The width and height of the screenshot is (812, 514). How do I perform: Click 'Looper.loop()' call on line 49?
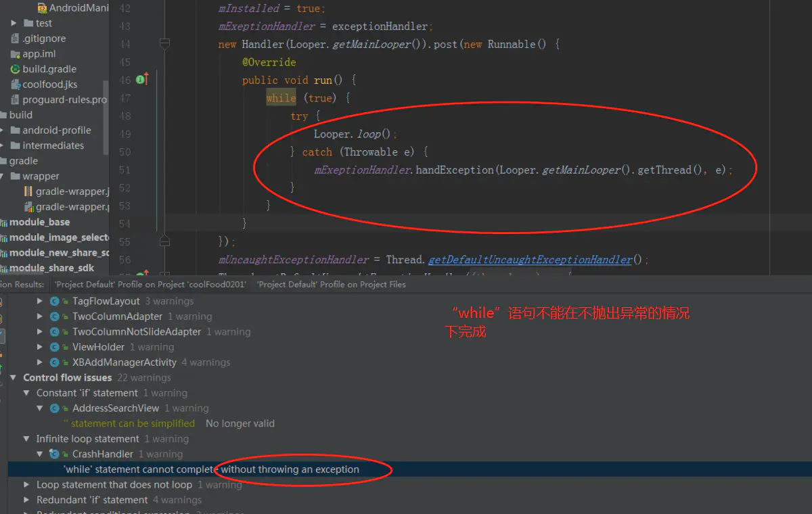(x=353, y=134)
